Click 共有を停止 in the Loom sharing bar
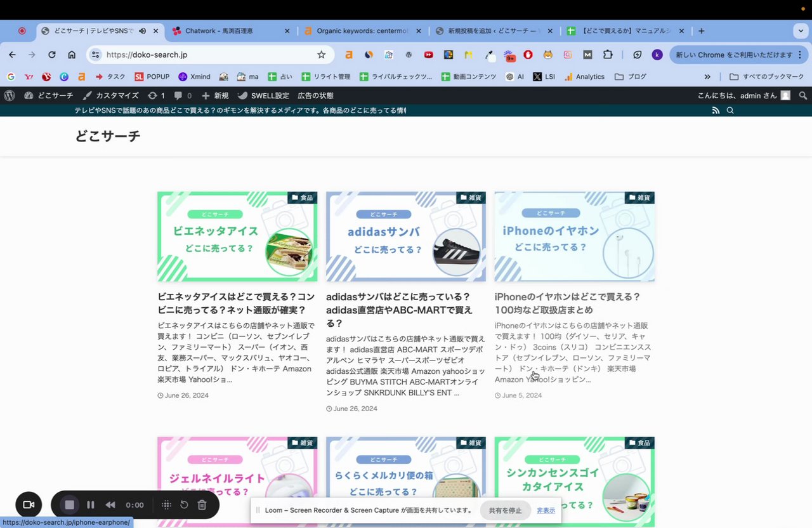 point(505,510)
